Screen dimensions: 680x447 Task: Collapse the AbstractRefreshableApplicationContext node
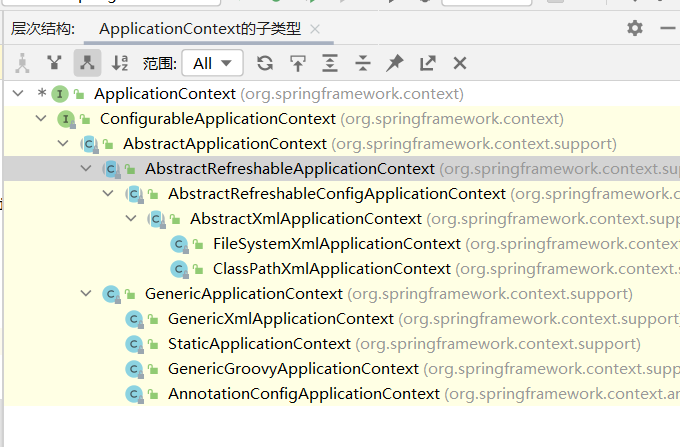[x=86, y=168]
